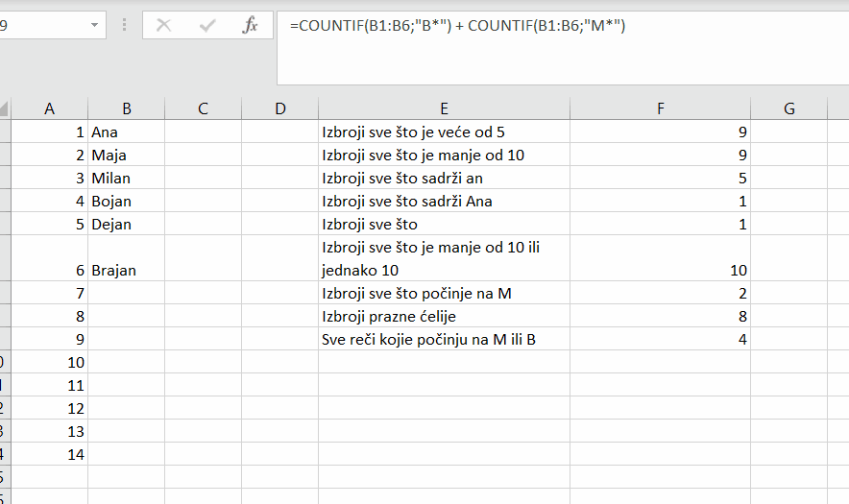Select column G header
This screenshot has height=504, width=849.
788,108
